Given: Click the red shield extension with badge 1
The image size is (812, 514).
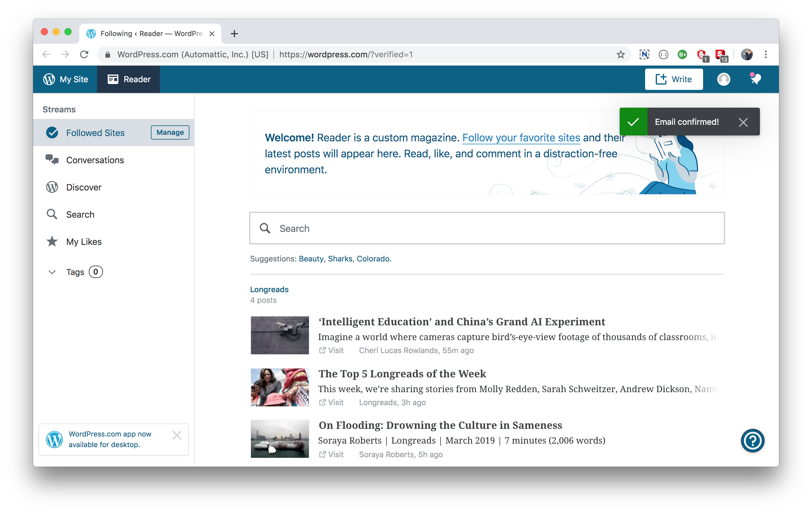Looking at the screenshot, I should coord(703,55).
